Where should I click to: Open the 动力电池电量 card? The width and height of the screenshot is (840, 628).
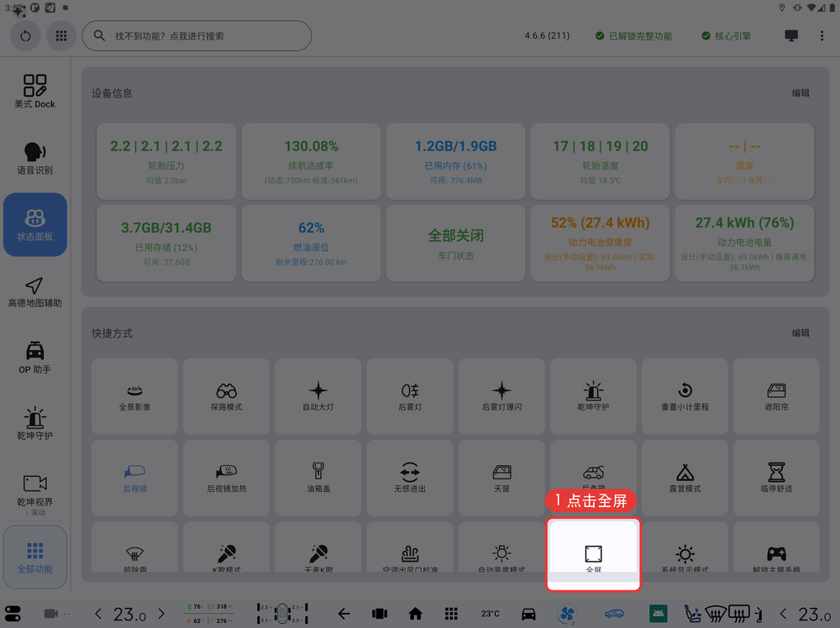click(x=744, y=243)
